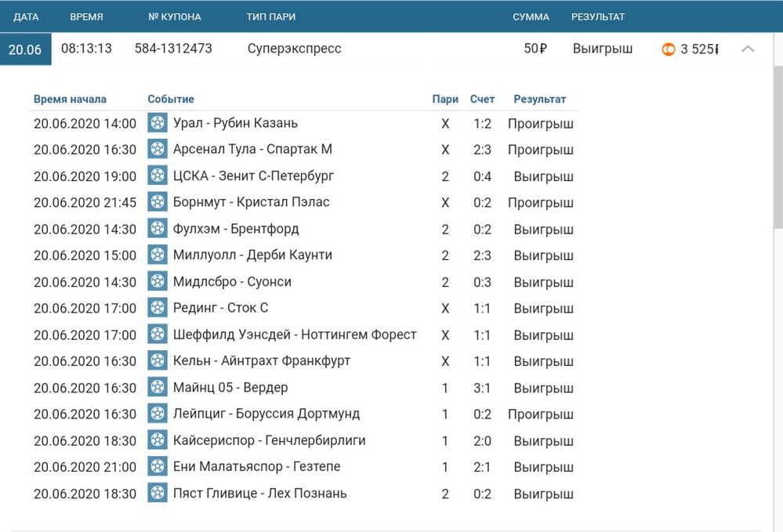Click the Событие column header
Viewport: 783px width, 532px height.
171,100
